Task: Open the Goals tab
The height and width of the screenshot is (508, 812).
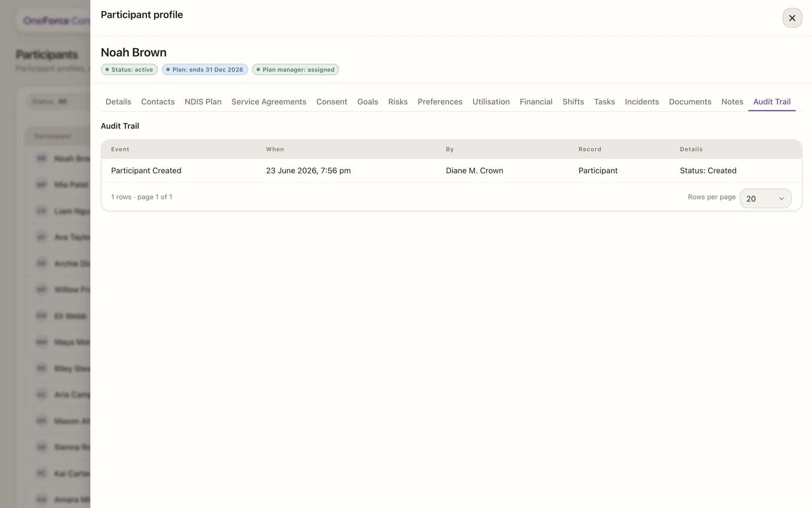Action: [x=367, y=102]
